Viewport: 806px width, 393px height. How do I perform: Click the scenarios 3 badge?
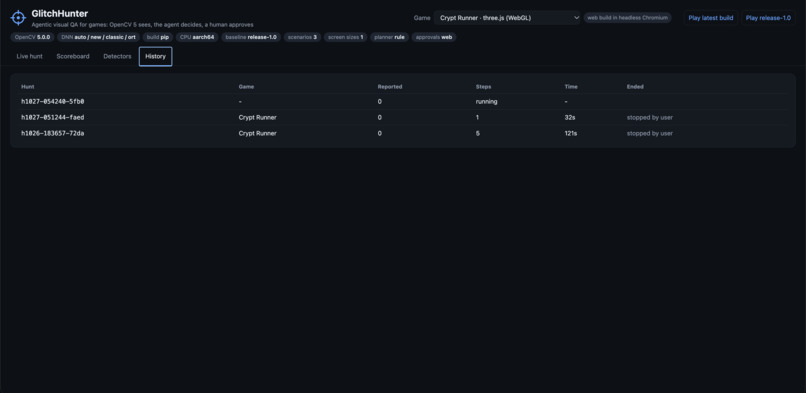click(x=302, y=37)
